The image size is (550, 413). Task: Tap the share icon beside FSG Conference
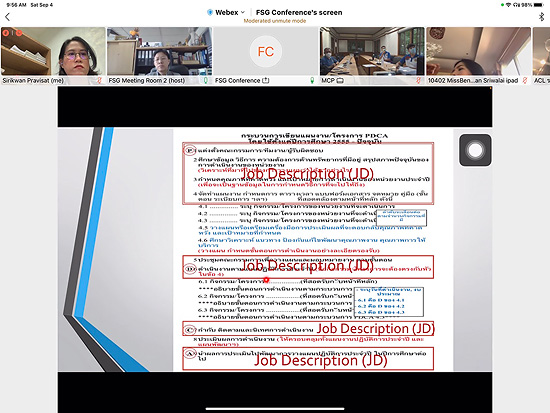(x=266, y=80)
